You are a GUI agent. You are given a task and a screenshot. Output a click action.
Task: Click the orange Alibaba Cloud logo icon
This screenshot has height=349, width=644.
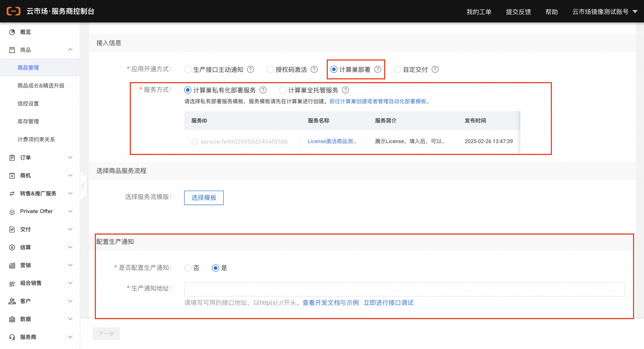(13, 11)
